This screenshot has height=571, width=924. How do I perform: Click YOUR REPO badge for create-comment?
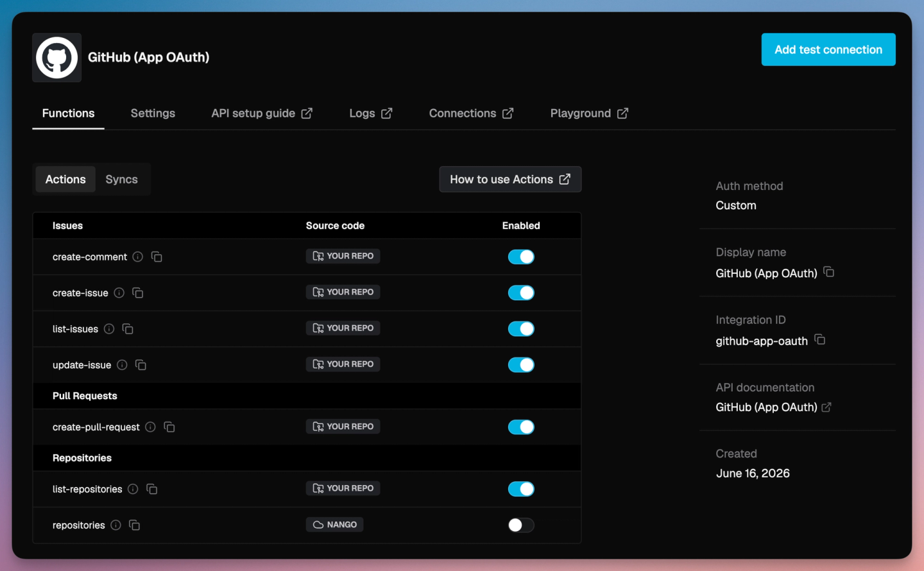(343, 256)
